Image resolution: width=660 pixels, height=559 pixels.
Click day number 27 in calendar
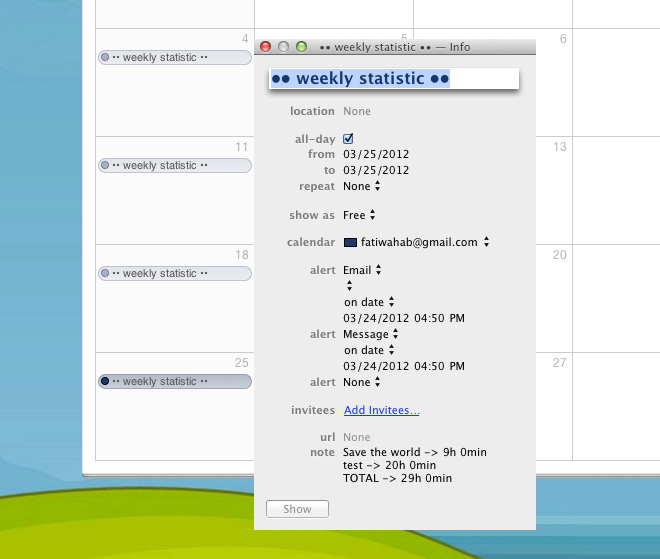point(559,363)
